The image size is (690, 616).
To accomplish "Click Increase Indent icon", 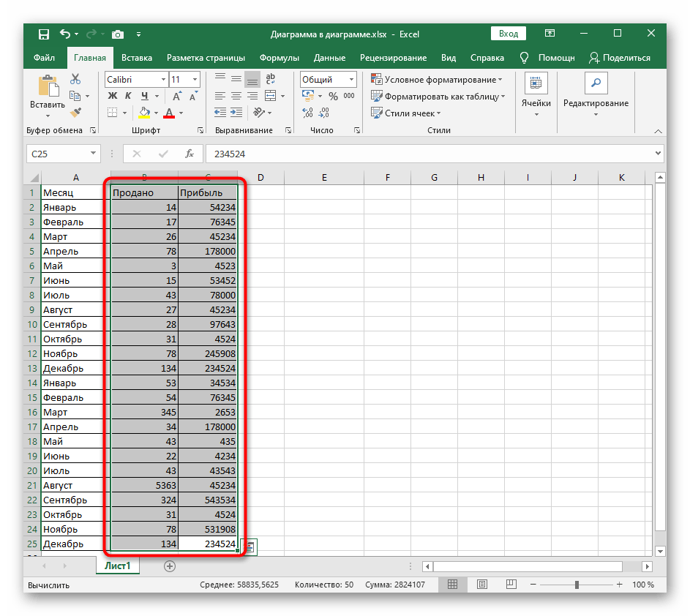I will point(236,113).
